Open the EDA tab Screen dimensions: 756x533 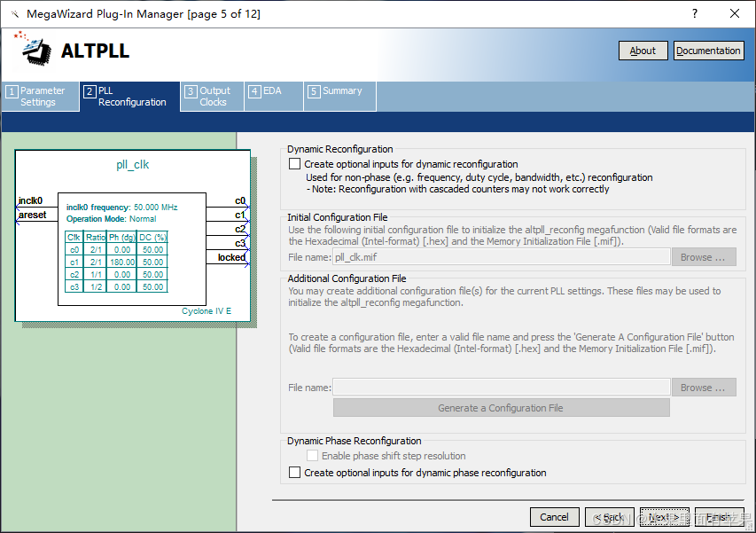(274, 97)
